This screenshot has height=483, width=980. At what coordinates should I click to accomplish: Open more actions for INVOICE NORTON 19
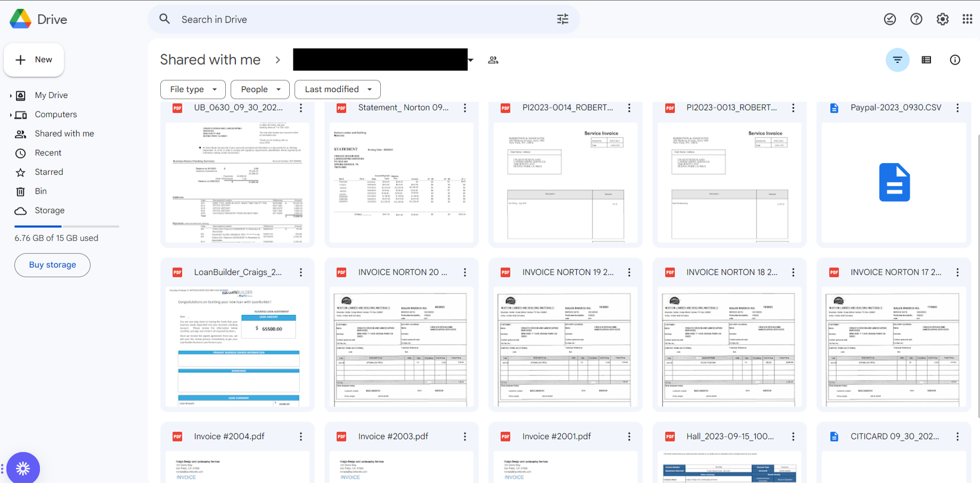pyautogui.click(x=629, y=272)
